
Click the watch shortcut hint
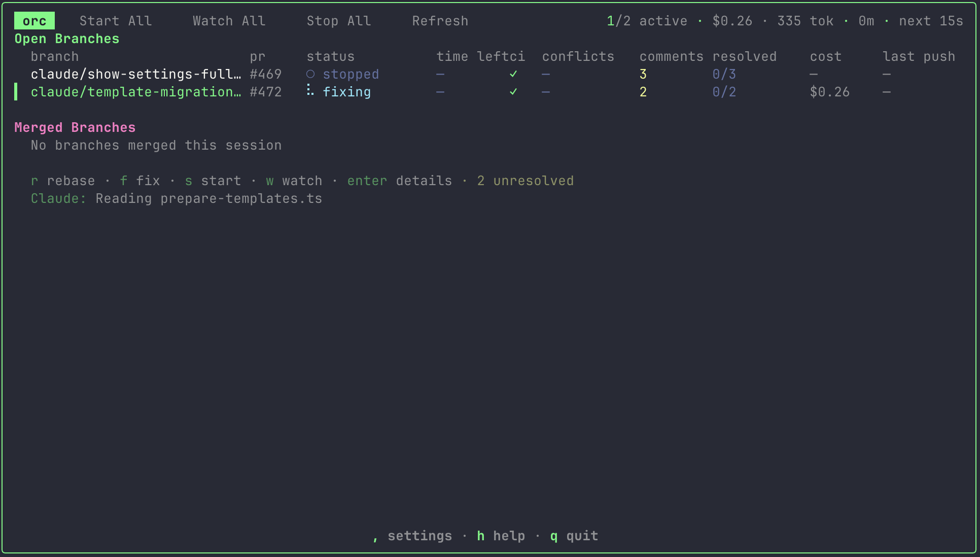(x=294, y=181)
